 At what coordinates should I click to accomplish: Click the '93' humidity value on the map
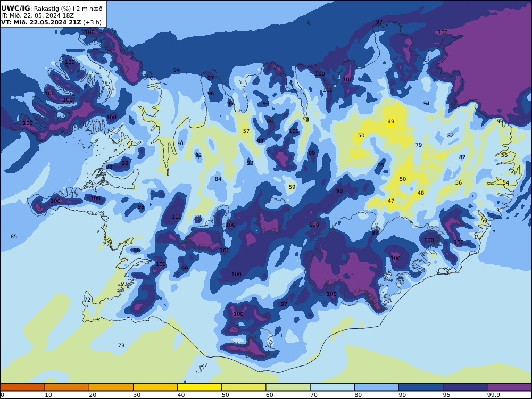coord(250,163)
